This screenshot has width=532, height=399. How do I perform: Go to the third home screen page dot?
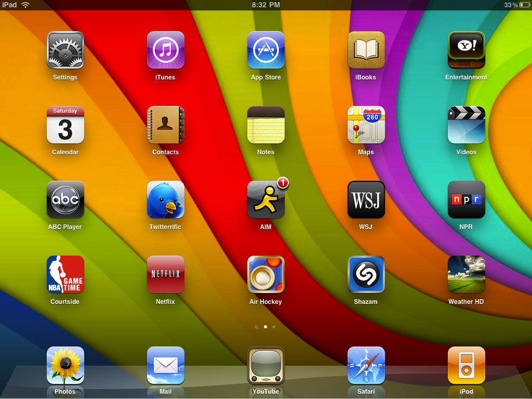[x=274, y=327]
